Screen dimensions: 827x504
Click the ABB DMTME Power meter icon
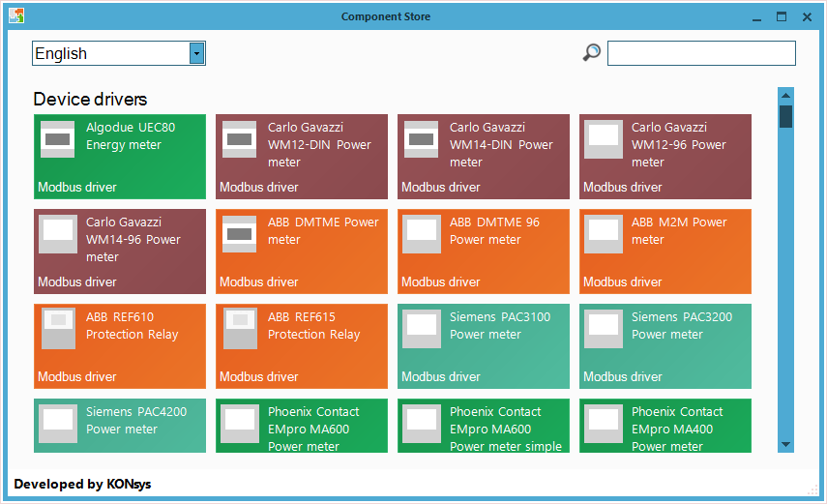(240, 234)
